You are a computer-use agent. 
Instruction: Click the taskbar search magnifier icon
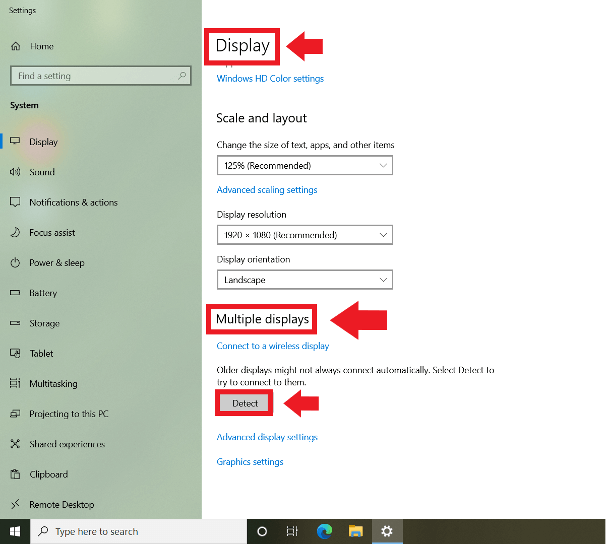43,531
